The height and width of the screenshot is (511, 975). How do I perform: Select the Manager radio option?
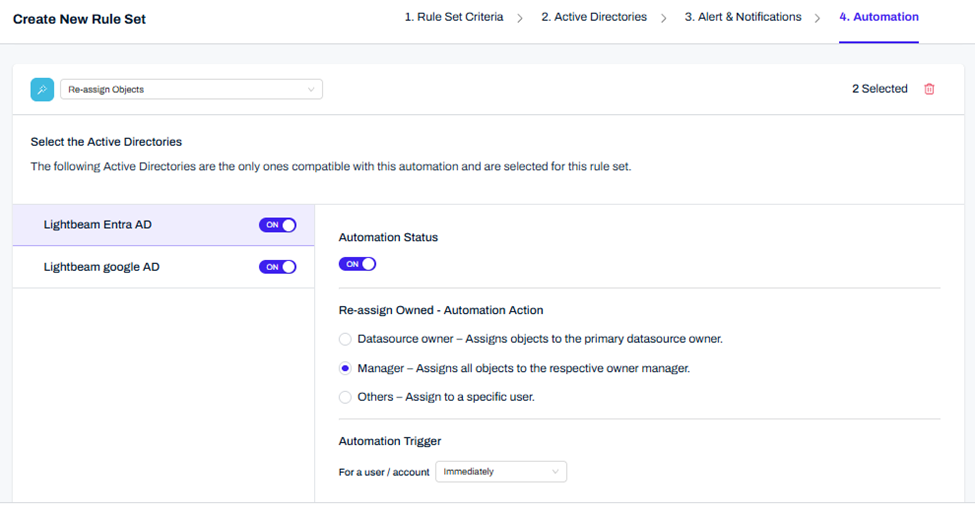pos(345,368)
